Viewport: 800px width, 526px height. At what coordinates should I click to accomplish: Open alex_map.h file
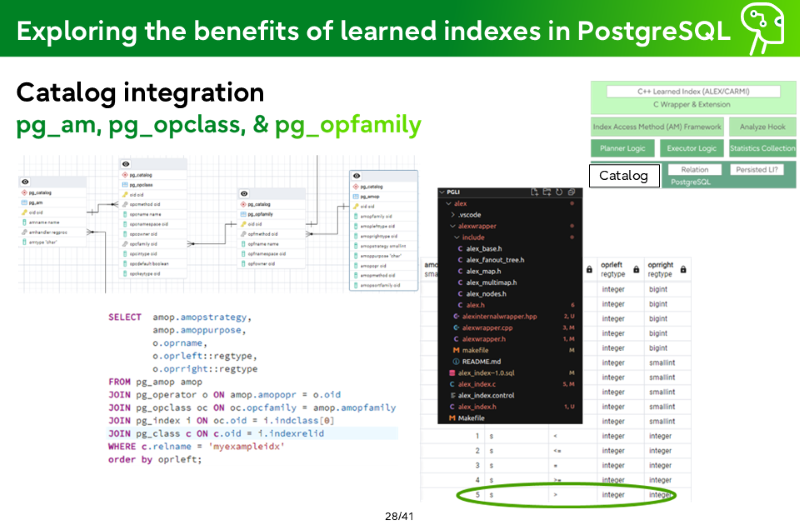[483, 271]
